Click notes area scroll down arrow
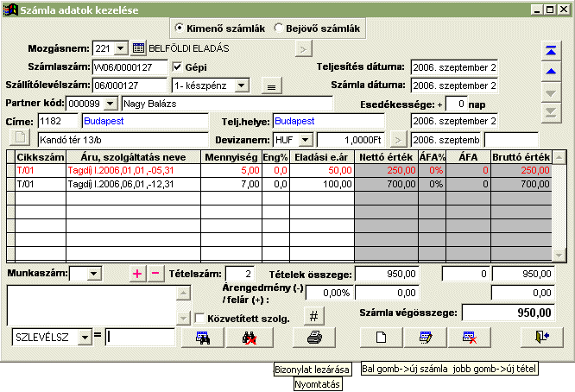This screenshot has height=392, width=575. (x=183, y=319)
